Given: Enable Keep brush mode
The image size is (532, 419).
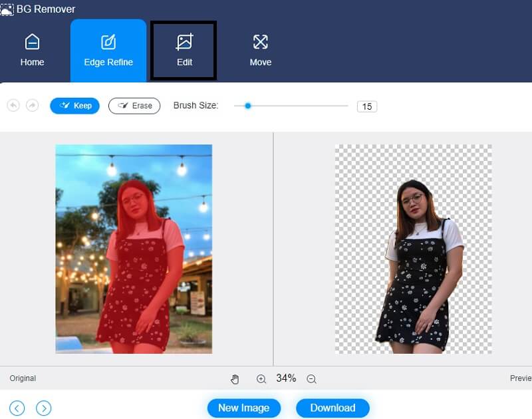Looking at the screenshot, I should (74, 106).
